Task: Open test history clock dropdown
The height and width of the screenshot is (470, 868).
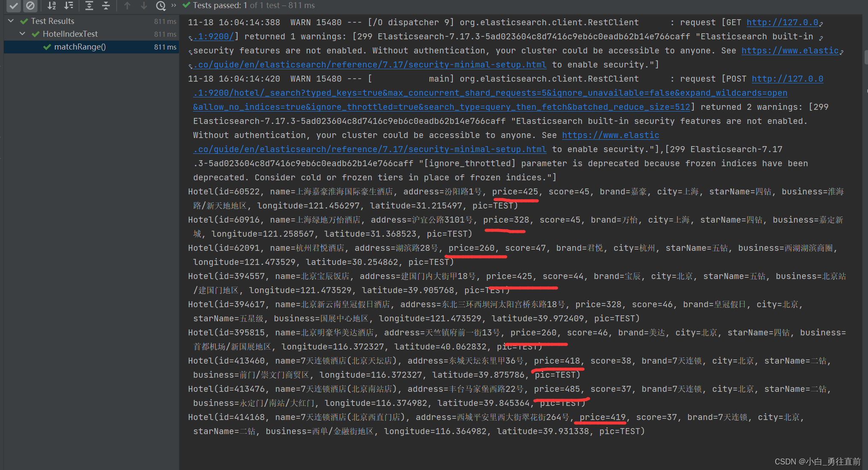Action: coord(161,6)
